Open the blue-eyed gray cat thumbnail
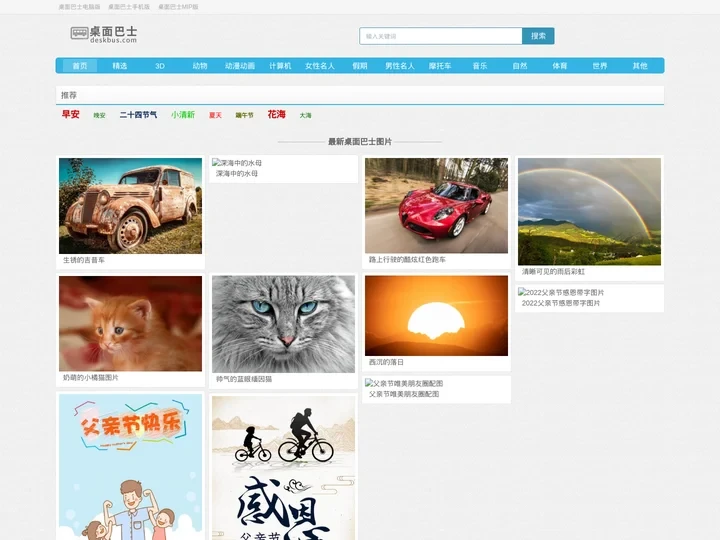The image size is (720, 540). pyautogui.click(x=283, y=324)
